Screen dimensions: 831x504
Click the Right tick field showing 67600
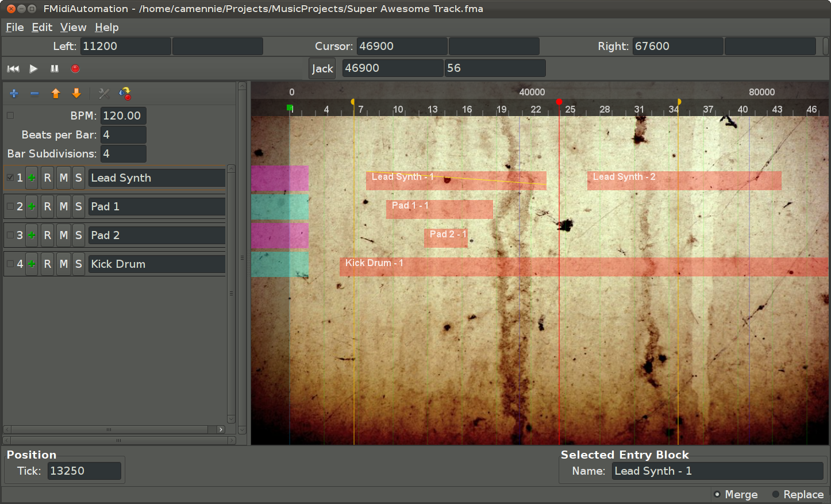(678, 46)
